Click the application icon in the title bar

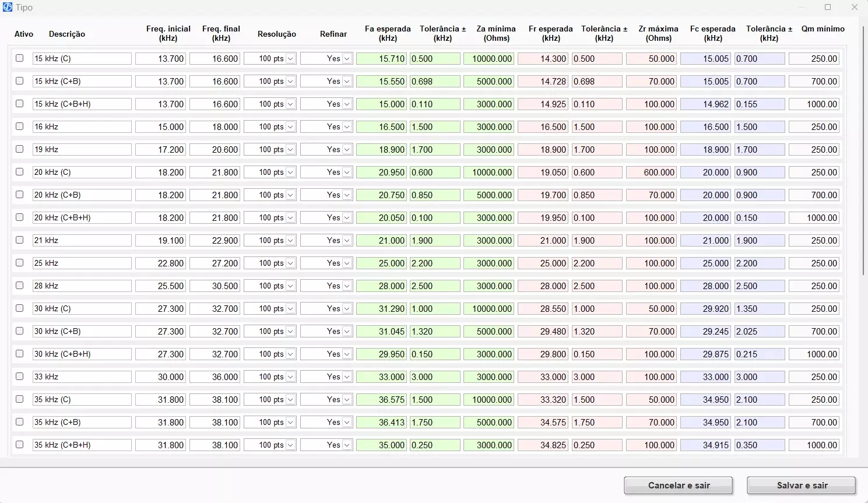pyautogui.click(x=8, y=8)
